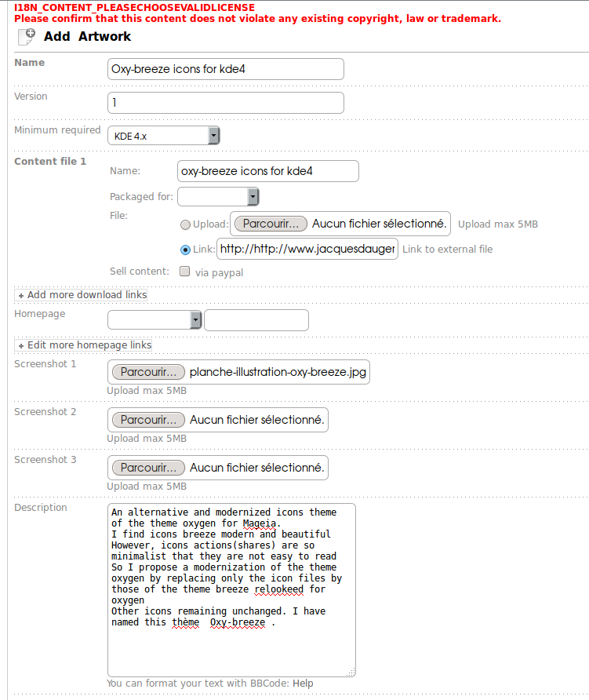589x700 pixels.
Task: Click the 'via paypal' label text
Action: coord(219,273)
